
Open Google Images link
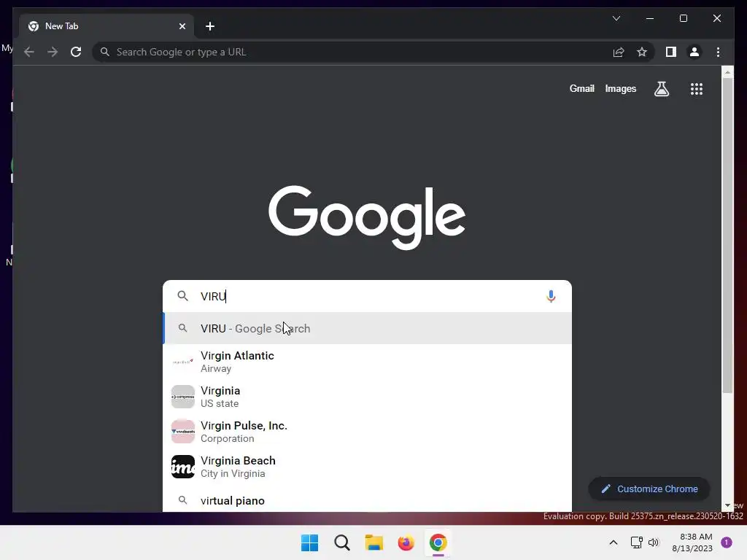pyautogui.click(x=620, y=88)
